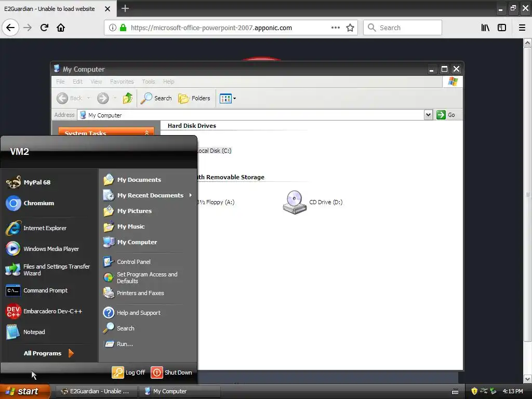This screenshot has height=399, width=532.
Task: Bookmark this page with the star icon
Action: [x=350, y=28]
